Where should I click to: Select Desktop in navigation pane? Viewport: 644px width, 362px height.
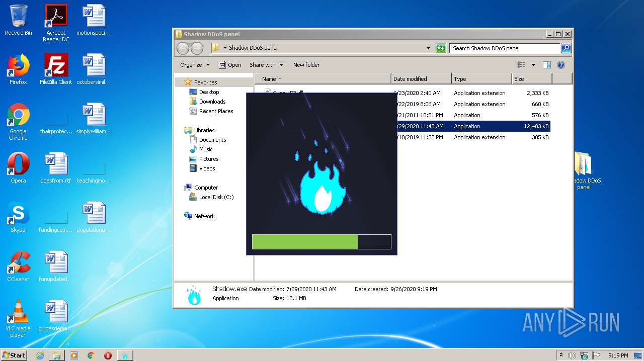point(209,92)
